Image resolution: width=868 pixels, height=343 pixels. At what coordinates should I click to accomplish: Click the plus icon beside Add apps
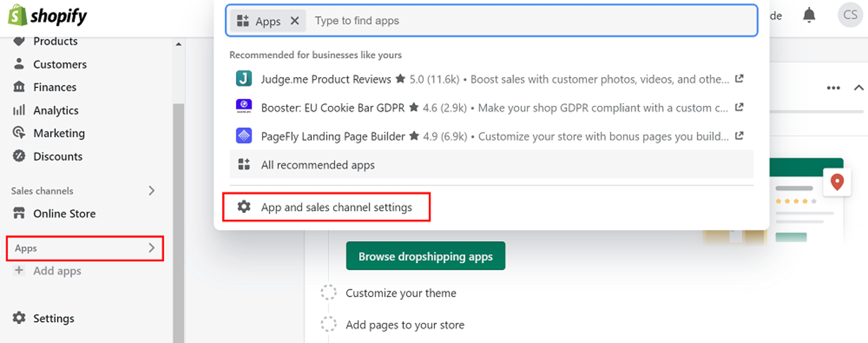(19, 270)
